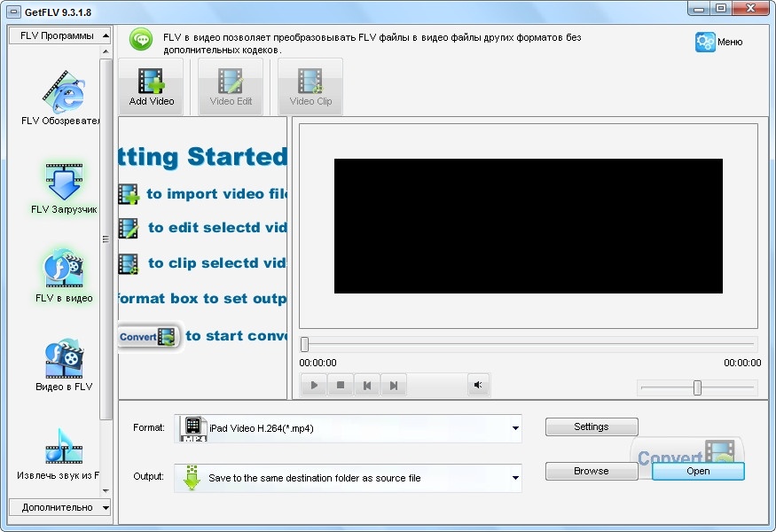The image size is (776, 532).
Task: Jump to previous frame in the player
Action: (367, 385)
